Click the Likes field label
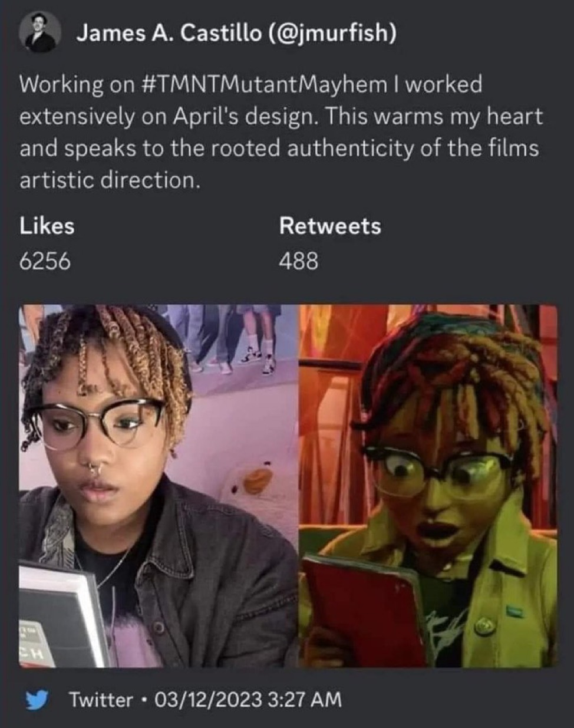 (47, 226)
